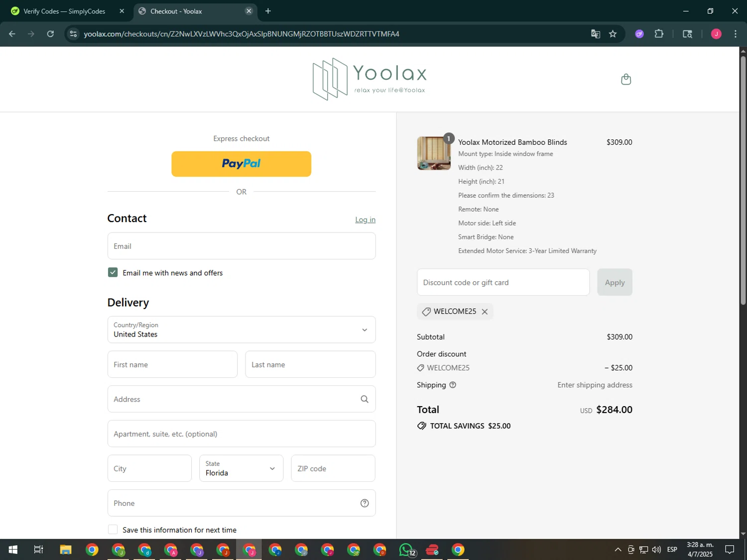Open the media/cast control icon in toolbar
Screen dimensions: 747x560
pyautogui.click(x=687, y=34)
